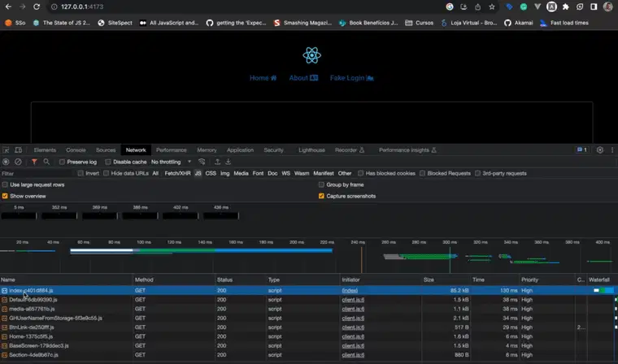Activate the inspect element picker icon
This screenshot has width=618, height=364.
[x=7, y=150]
